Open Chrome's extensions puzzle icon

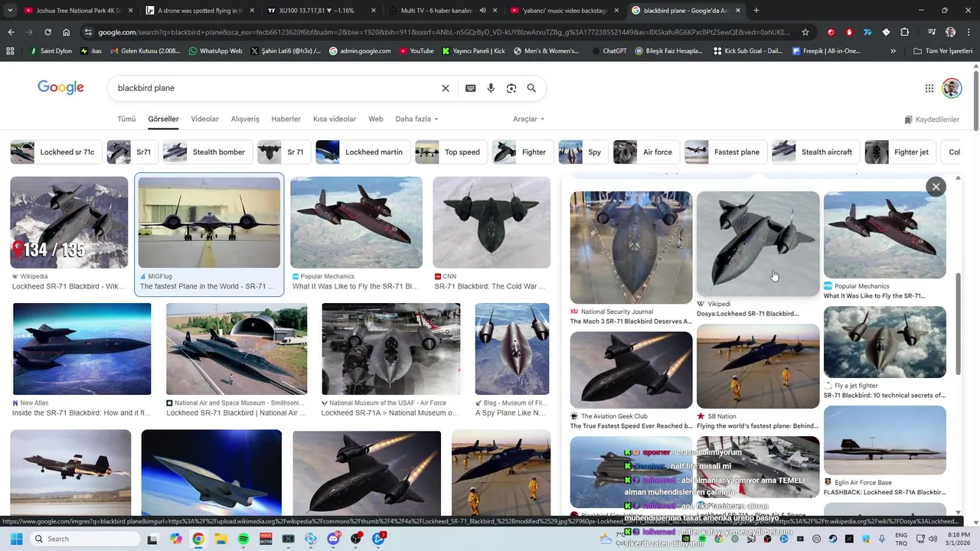pyautogui.click(x=904, y=32)
